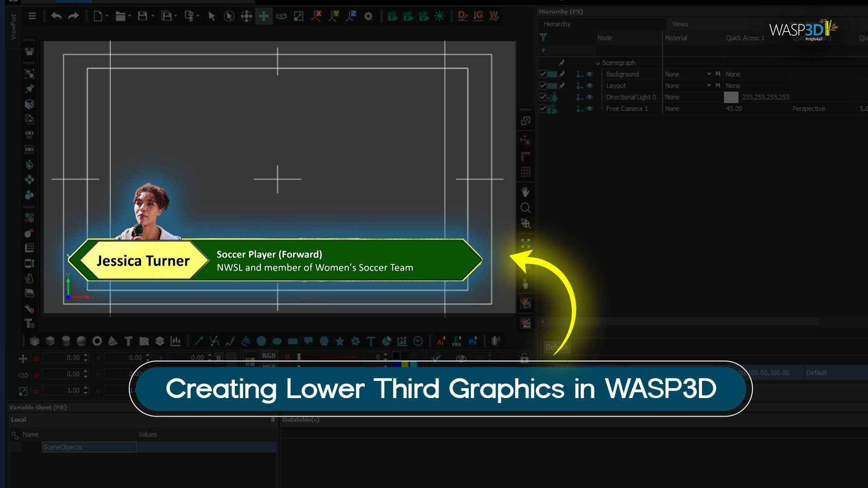The height and width of the screenshot is (488, 868).
Task: Open the Settings gear in the toolbar
Action: pos(368,16)
